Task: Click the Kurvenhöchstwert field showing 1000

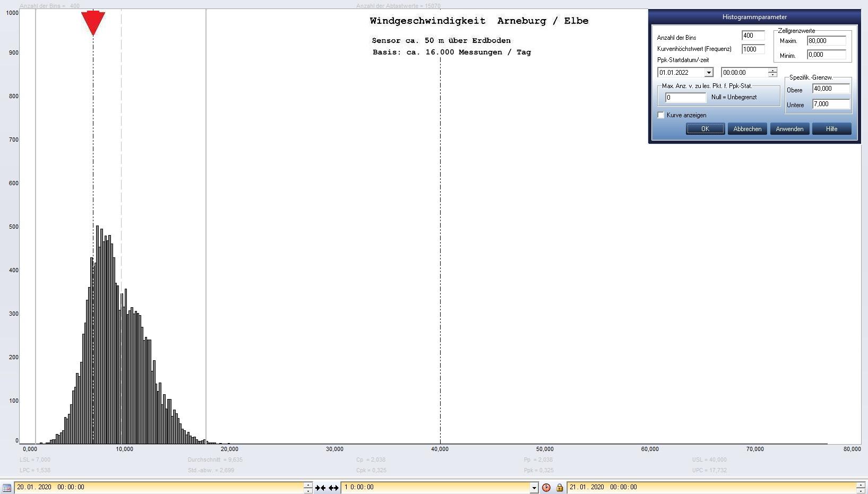Action: tap(753, 49)
